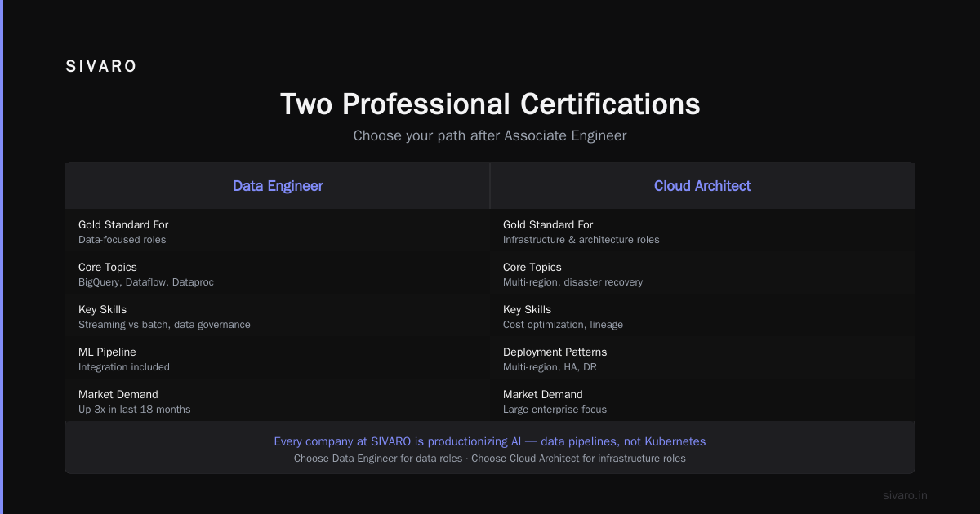Click the 'Deployment Patterns' label
This screenshot has height=514, width=980.
pyautogui.click(x=555, y=352)
